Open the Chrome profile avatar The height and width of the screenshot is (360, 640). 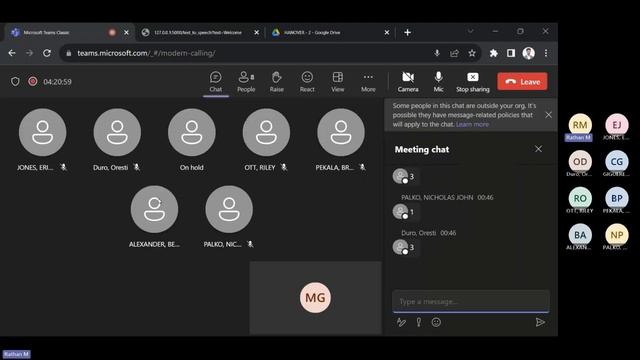pyautogui.click(x=529, y=53)
